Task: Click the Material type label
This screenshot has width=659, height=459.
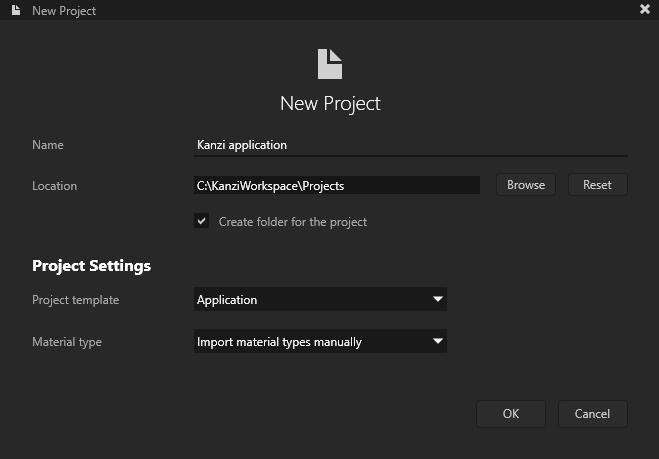Action: click(67, 342)
